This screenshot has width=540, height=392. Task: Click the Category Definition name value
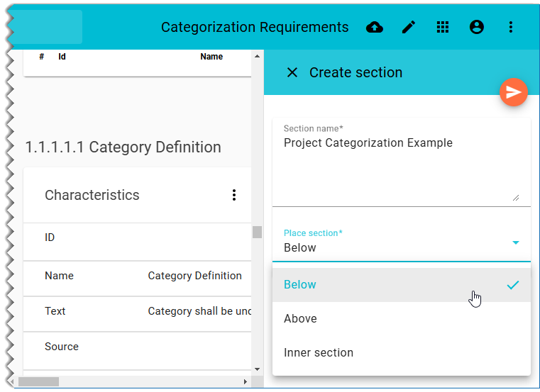coord(195,276)
